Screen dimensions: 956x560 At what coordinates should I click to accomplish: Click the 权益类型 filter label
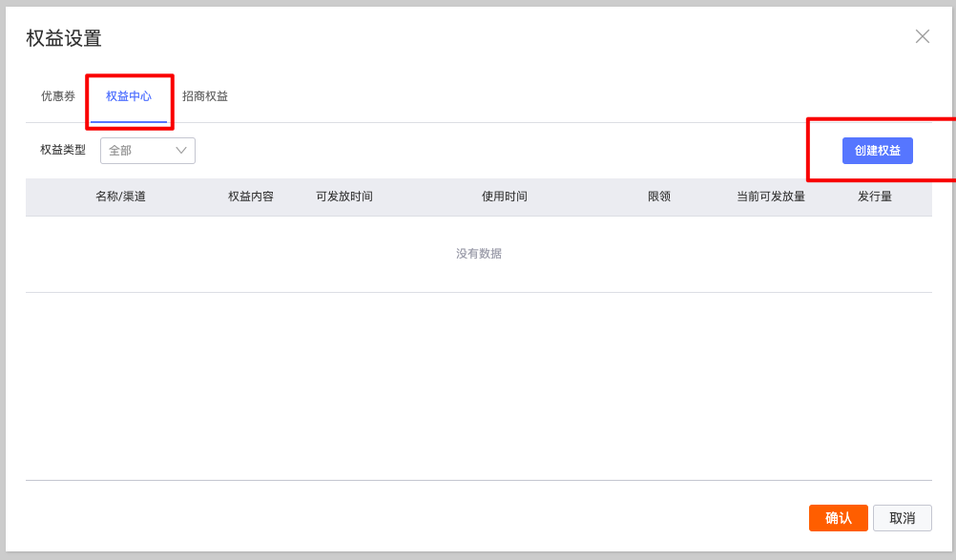63,150
